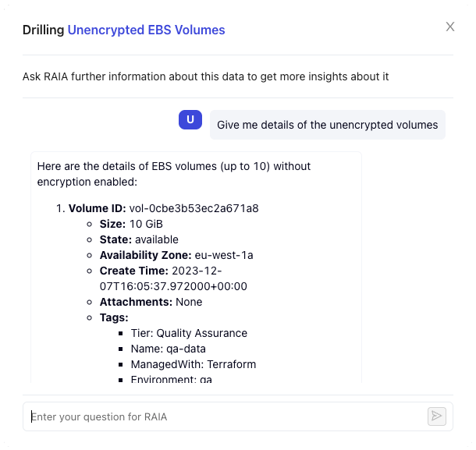Image resolution: width=476 pixels, height=450 pixels.
Task: Click the Availability Zone eu-west-1a entry
Action: [x=176, y=255]
